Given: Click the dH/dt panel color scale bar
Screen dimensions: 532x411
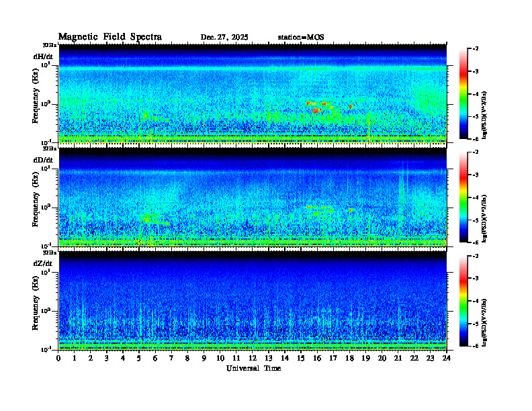Looking at the screenshot, I should point(463,94).
